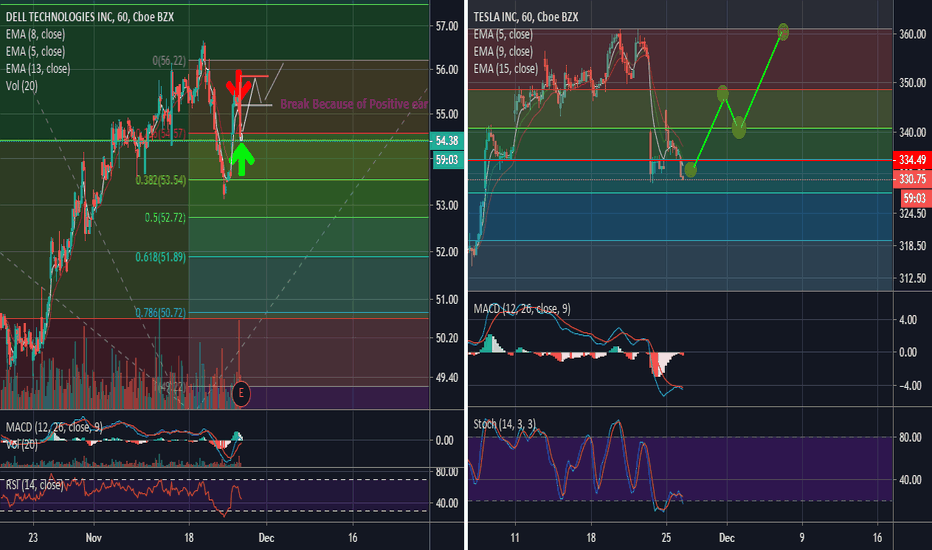Open RSI (14, close) indicator label
Screen dimensions: 932x550
click(x=34, y=485)
